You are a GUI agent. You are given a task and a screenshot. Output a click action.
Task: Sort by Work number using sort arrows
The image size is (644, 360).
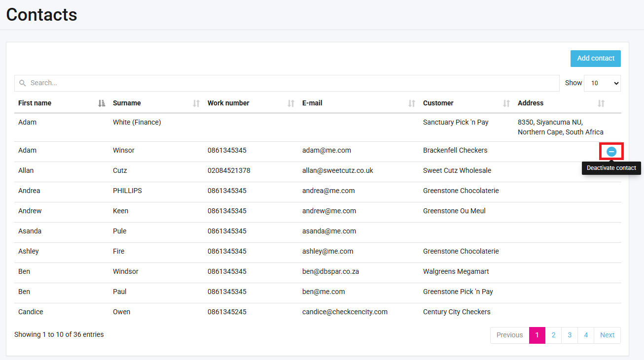click(291, 103)
